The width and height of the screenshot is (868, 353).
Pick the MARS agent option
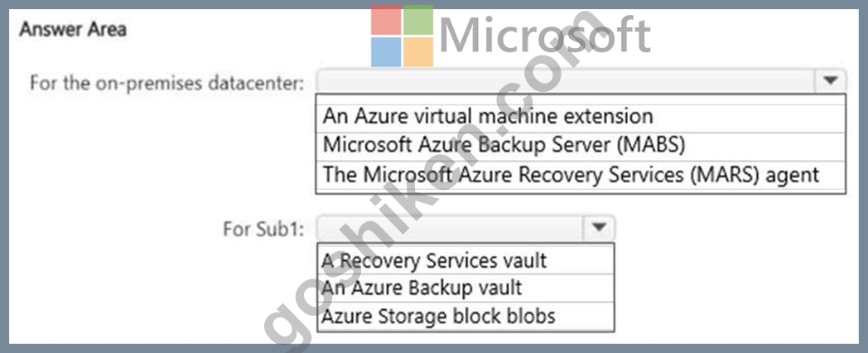coord(581,175)
